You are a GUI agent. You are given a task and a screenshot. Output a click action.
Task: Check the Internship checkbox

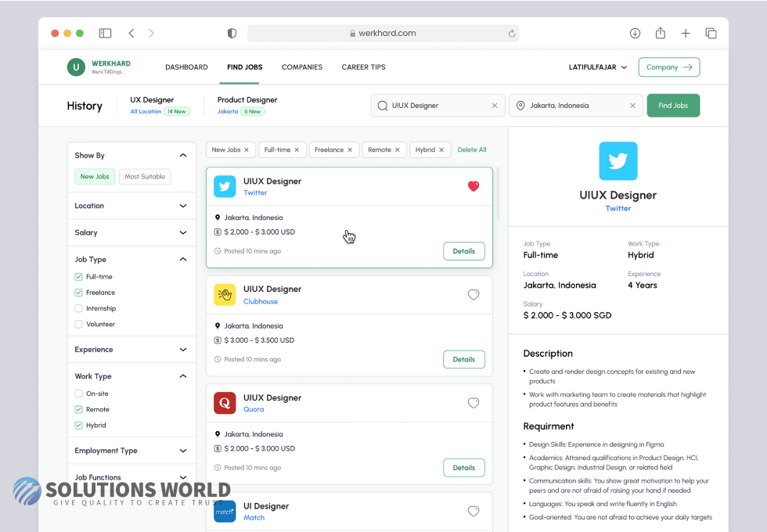click(78, 308)
